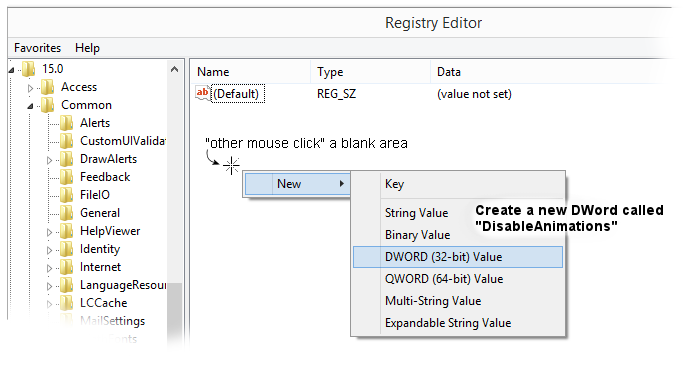683x368 pixels.
Task: Select the FileIO key label
Action: [95, 195]
